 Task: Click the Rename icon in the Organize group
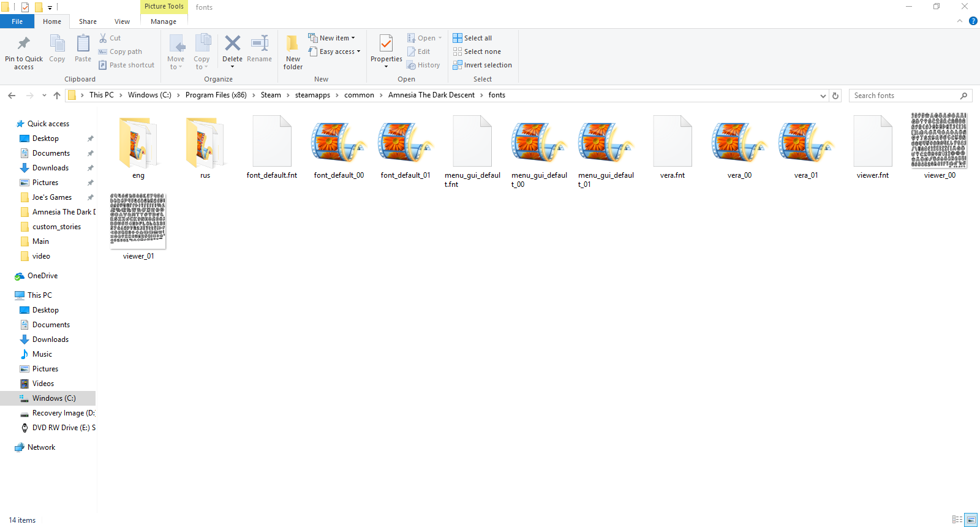[x=259, y=44]
